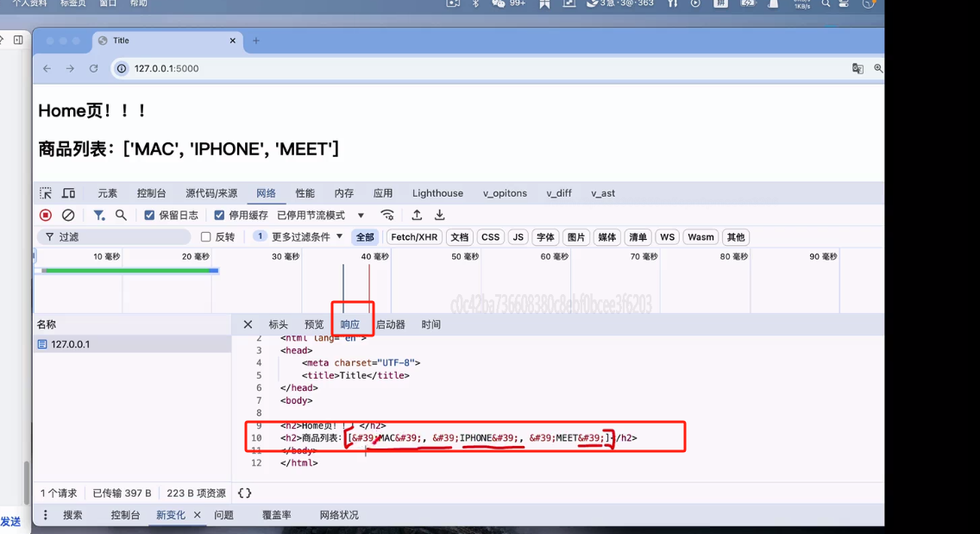Screen dimensions: 980x534
Task: Open WeChat menu bar icon
Action: [498, 3]
